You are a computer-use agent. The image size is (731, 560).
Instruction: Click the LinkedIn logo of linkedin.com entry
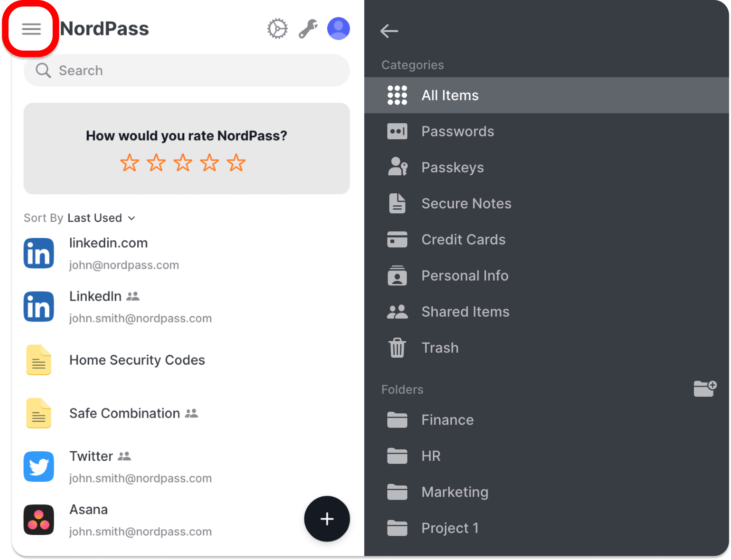(x=39, y=253)
